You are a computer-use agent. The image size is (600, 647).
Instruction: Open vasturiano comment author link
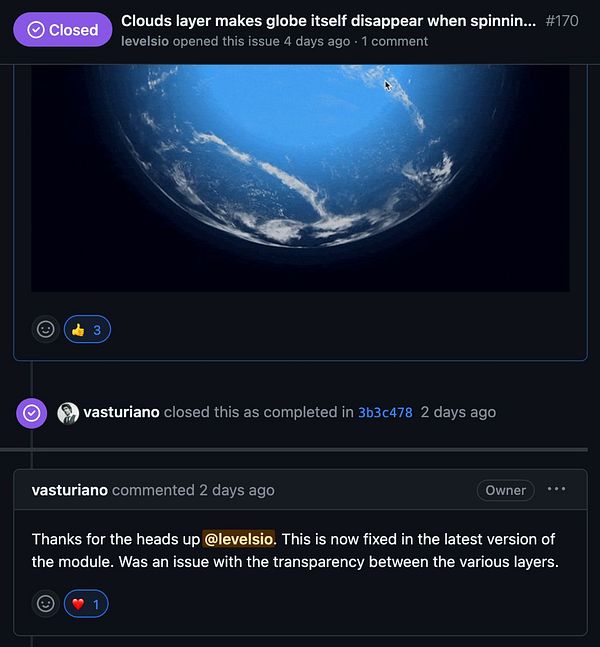70,490
